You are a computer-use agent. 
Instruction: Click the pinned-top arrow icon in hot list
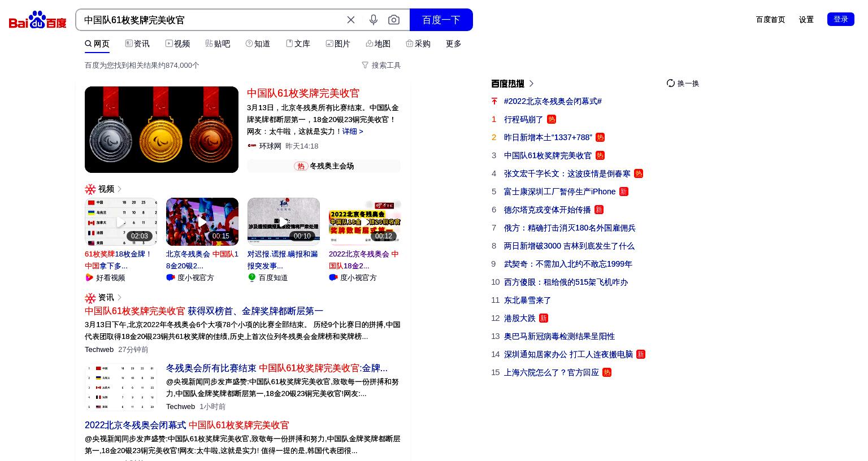[x=494, y=101]
